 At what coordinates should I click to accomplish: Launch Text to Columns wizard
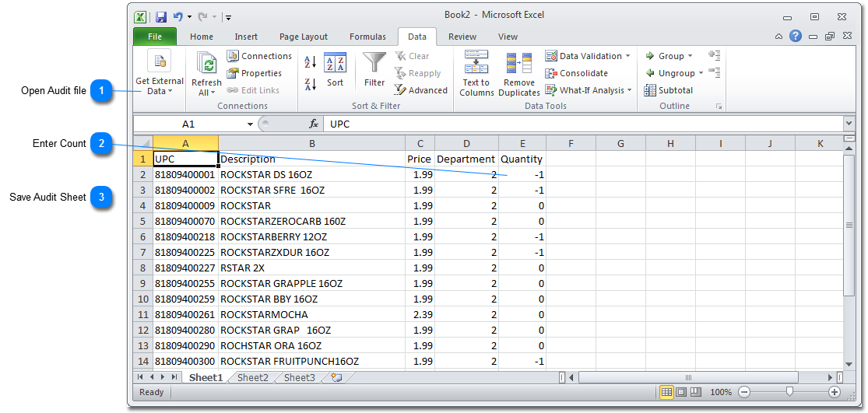pyautogui.click(x=476, y=73)
